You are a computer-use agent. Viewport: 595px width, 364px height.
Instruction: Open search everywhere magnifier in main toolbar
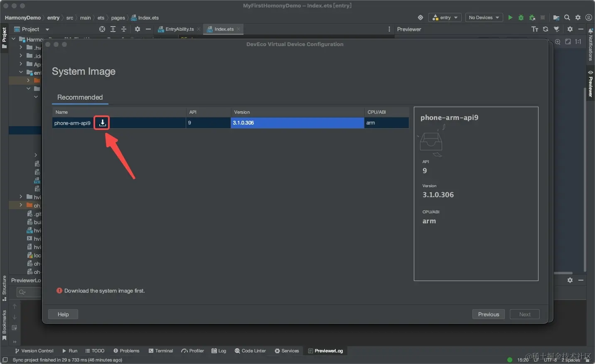[x=567, y=17]
